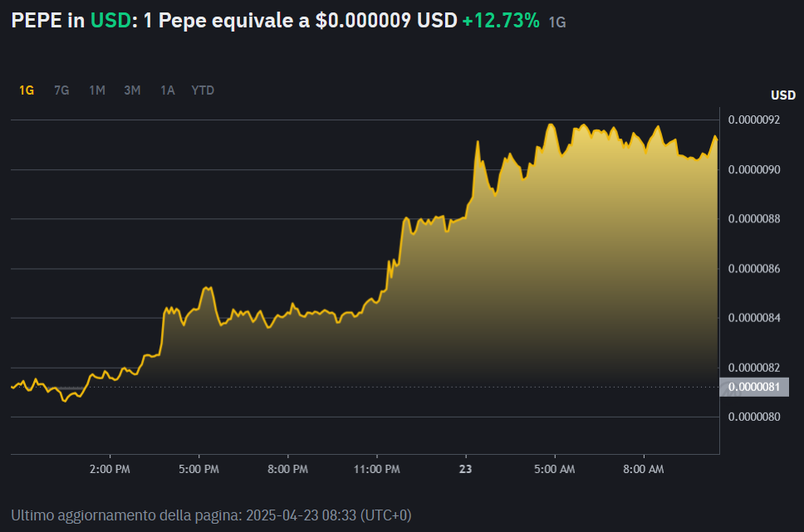Click the 8:00 PM time axis label
This screenshot has width=804, height=532.
click(287, 469)
